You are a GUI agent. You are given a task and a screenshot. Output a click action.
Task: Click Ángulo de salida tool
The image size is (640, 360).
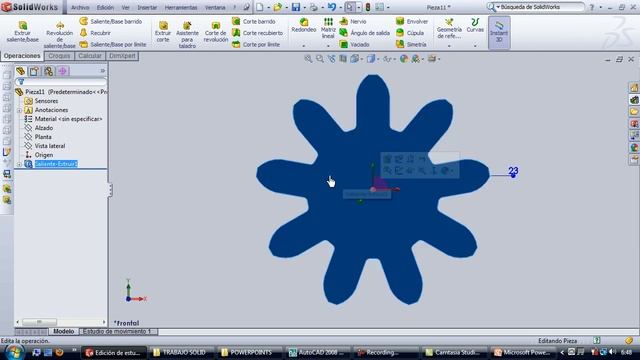tap(364, 33)
